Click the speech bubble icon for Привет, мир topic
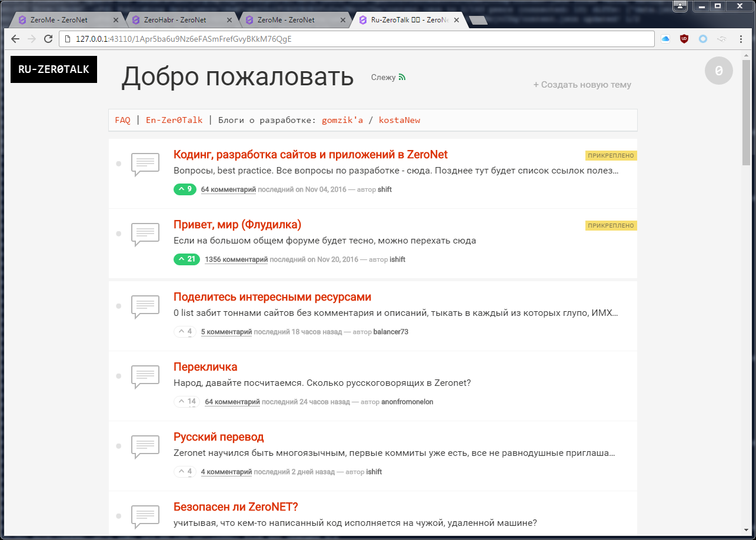756x540 pixels. (145, 234)
